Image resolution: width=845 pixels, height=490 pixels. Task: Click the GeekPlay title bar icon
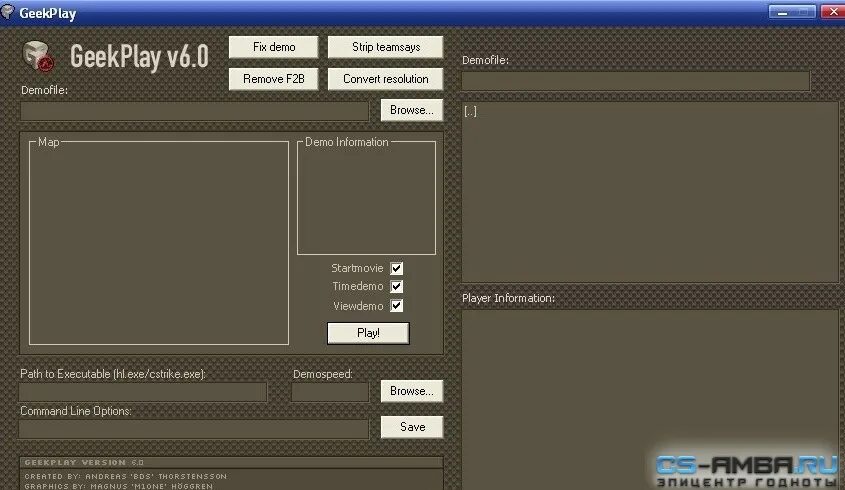tap(8, 12)
